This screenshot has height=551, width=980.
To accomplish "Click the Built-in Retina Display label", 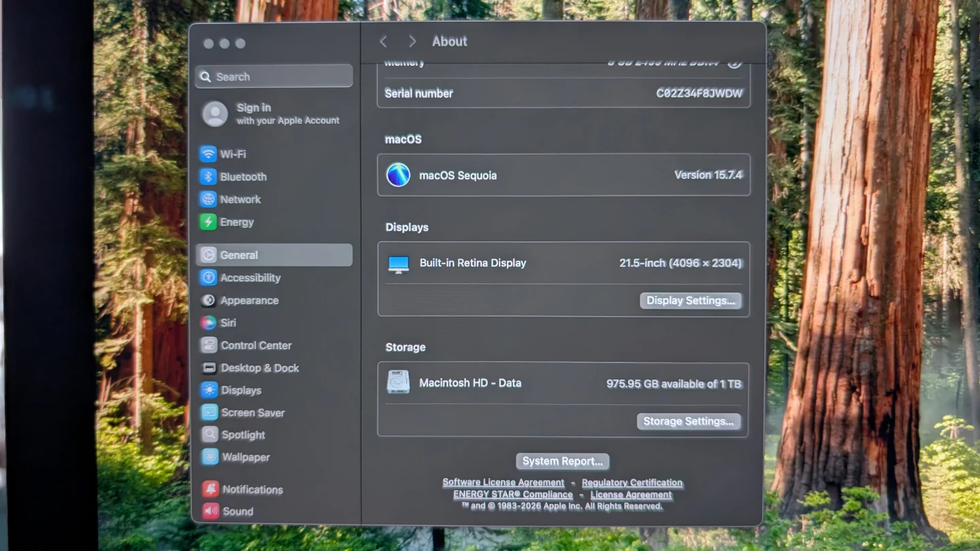I will (x=473, y=263).
